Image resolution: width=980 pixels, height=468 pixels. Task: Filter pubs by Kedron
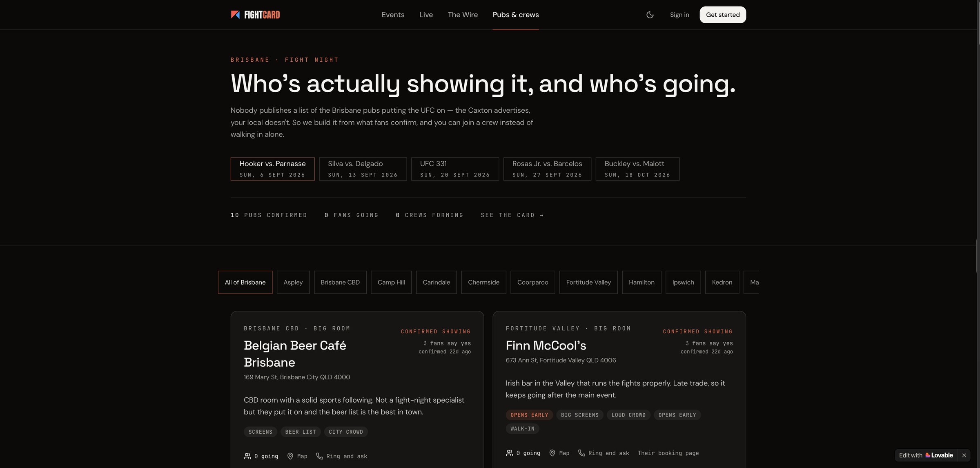click(x=722, y=282)
